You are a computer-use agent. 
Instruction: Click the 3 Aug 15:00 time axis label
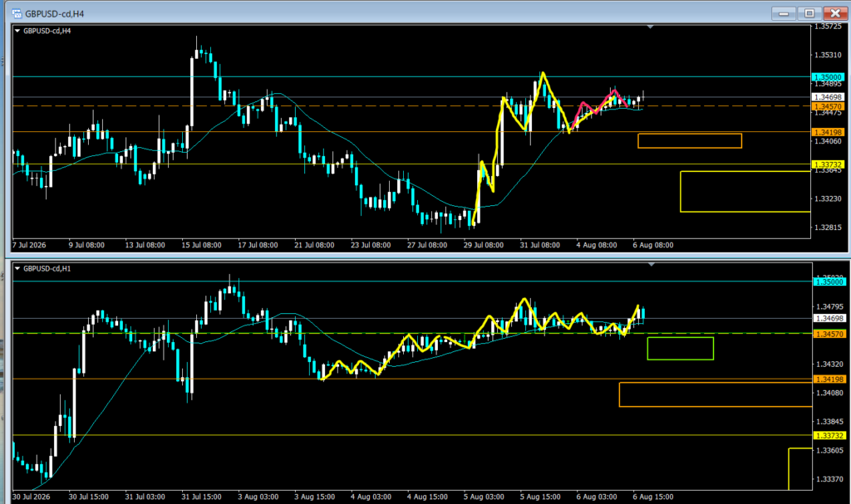tap(315, 497)
